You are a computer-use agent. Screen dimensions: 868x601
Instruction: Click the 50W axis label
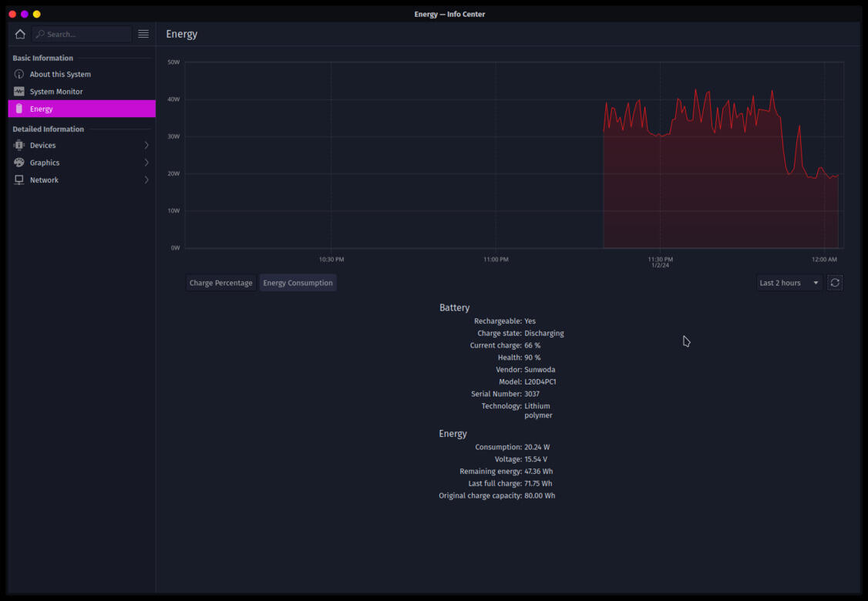tap(173, 62)
